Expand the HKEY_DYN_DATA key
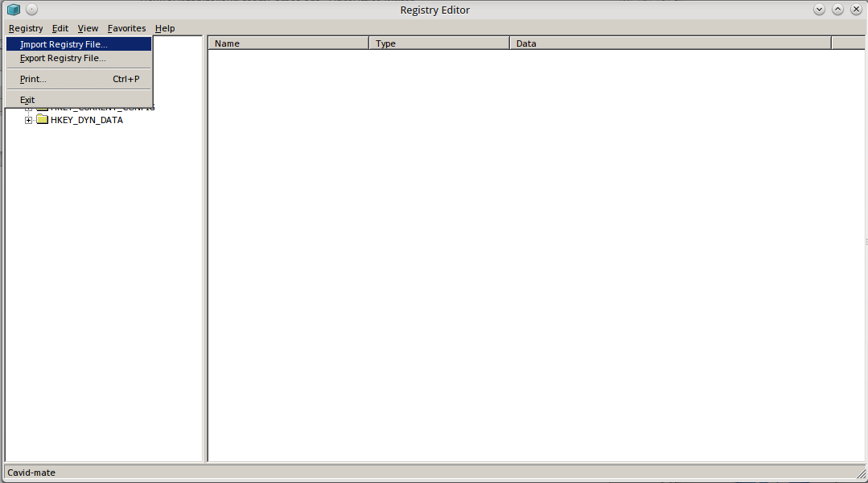Image resolution: width=868 pixels, height=483 pixels. 28,120
